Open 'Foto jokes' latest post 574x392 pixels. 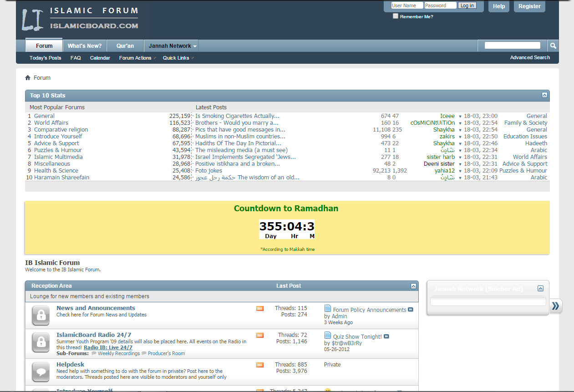pyautogui.click(x=209, y=171)
